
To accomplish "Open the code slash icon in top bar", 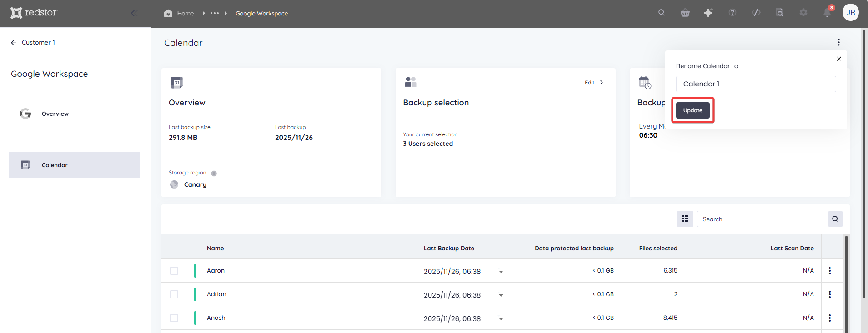I will pos(756,13).
